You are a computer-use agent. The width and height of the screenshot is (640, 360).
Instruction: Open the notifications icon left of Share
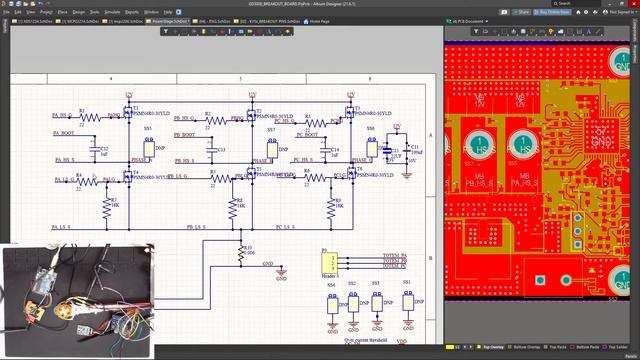click(x=504, y=12)
